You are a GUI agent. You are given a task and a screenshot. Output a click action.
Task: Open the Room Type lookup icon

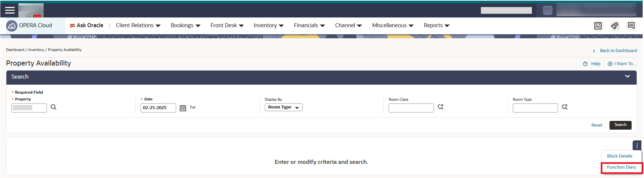[x=565, y=107]
